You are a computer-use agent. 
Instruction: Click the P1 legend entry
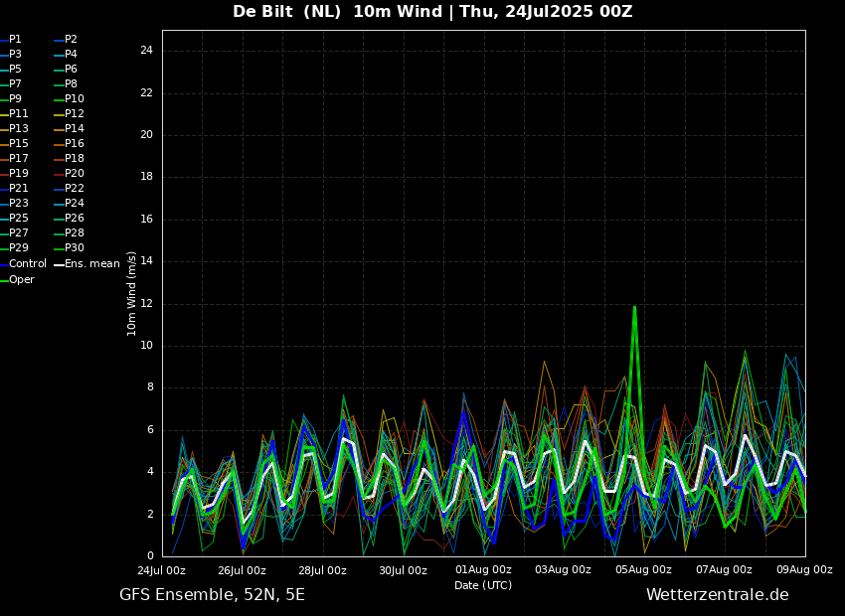(15, 40)
